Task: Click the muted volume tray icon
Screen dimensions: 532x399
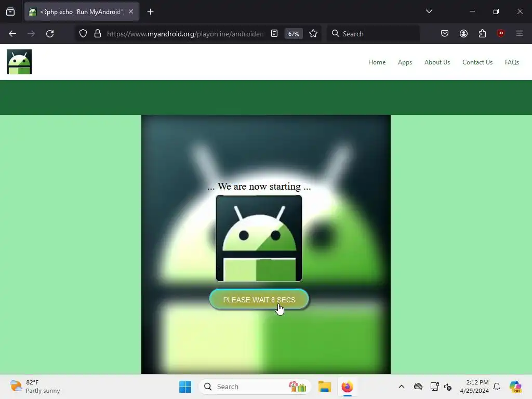Action: tap(448, 387)
